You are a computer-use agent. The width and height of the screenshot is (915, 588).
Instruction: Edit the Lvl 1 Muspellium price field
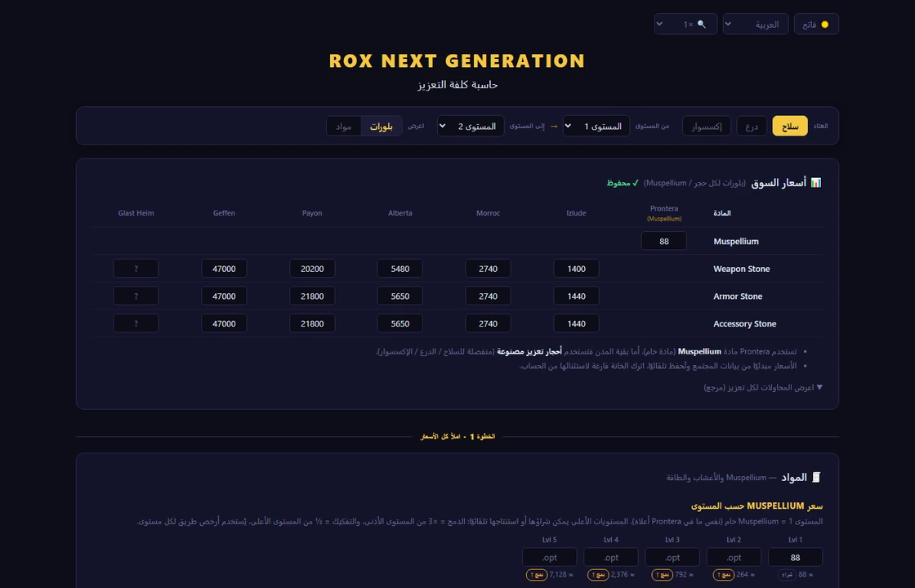[795, 557]
